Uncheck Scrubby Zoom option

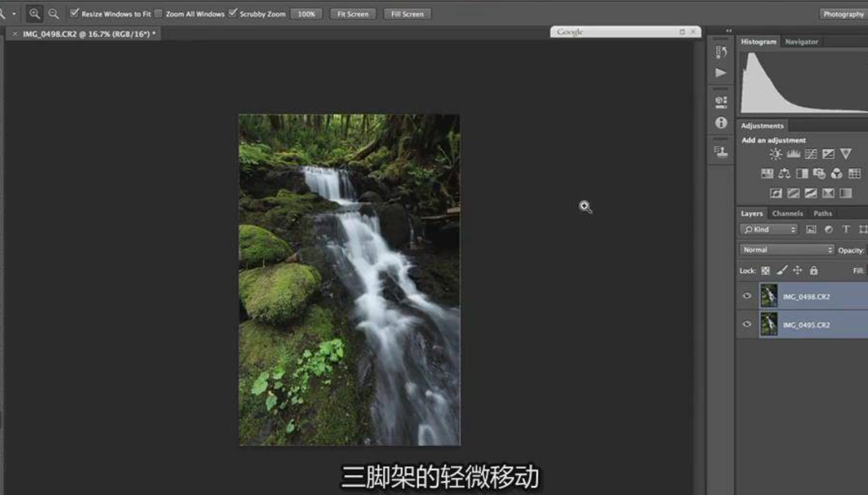(233, 13)
